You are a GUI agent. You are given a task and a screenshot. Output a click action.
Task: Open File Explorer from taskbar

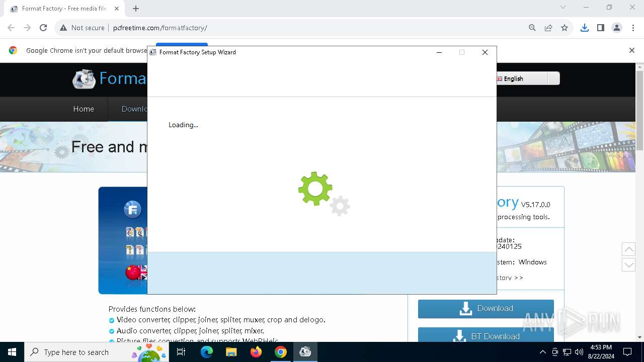[x=231, y=352]
